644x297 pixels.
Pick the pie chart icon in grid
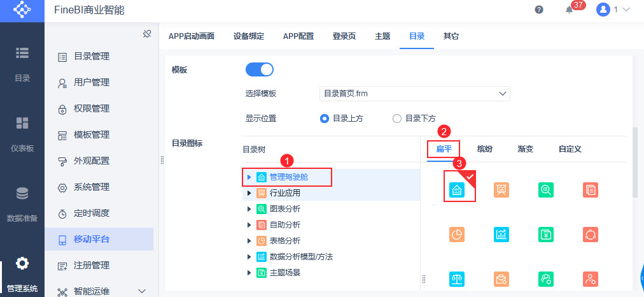(x=456, y=234)
